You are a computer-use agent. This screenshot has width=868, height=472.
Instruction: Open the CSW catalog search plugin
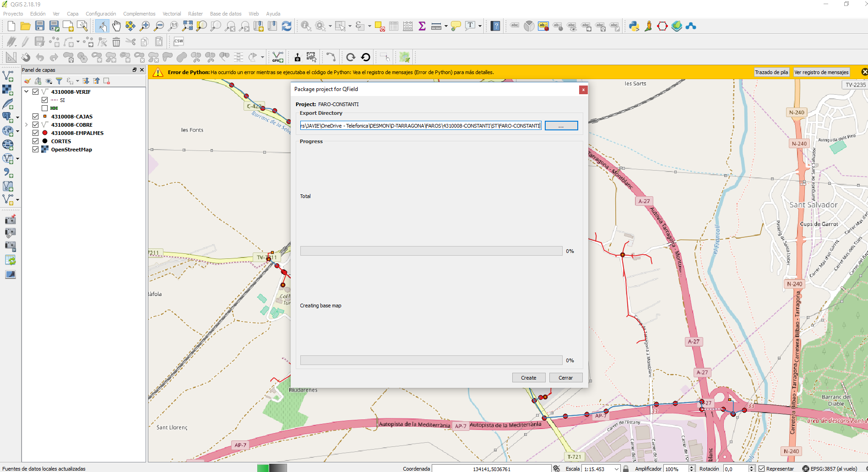pyautogui.click(x=179, y=41)
